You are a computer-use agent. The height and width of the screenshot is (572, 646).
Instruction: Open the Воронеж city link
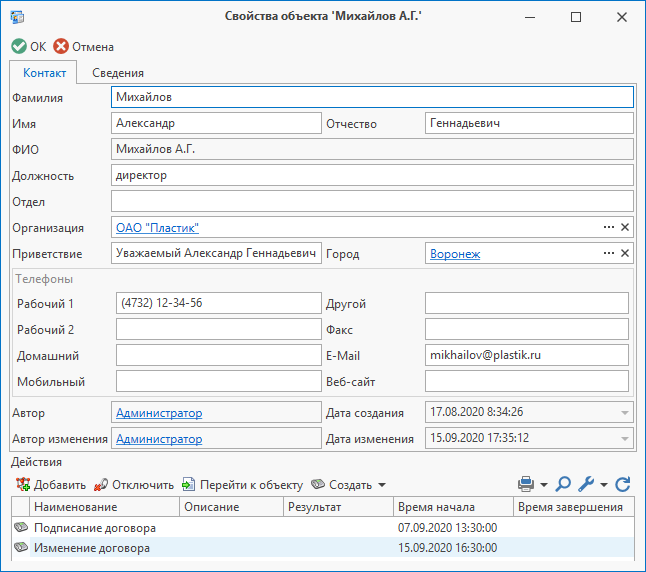coord(455,253)
